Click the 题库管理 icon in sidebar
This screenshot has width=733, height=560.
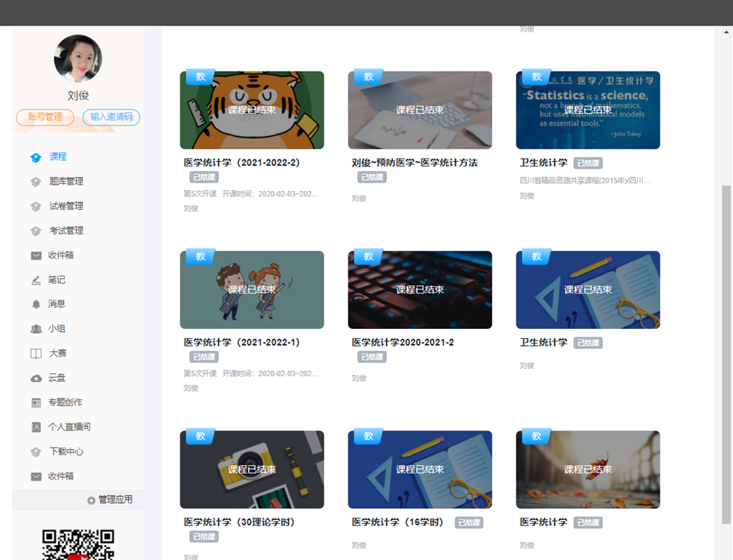(x=35, y=182)
